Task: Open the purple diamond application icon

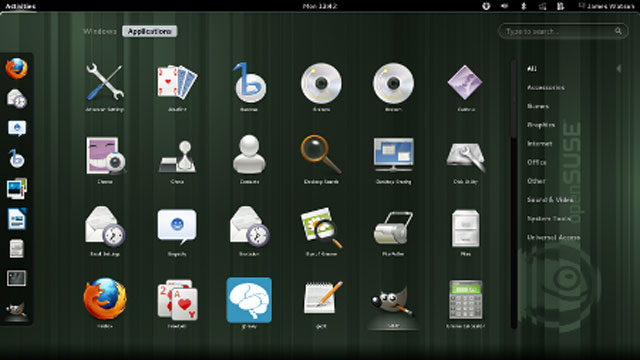Action: (x=465, y=87)
